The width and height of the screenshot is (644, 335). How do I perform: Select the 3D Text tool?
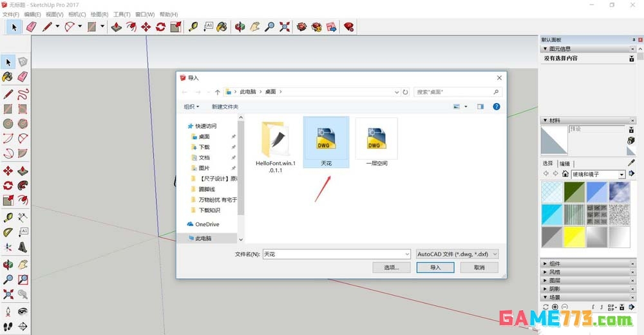tap(23, 247)
